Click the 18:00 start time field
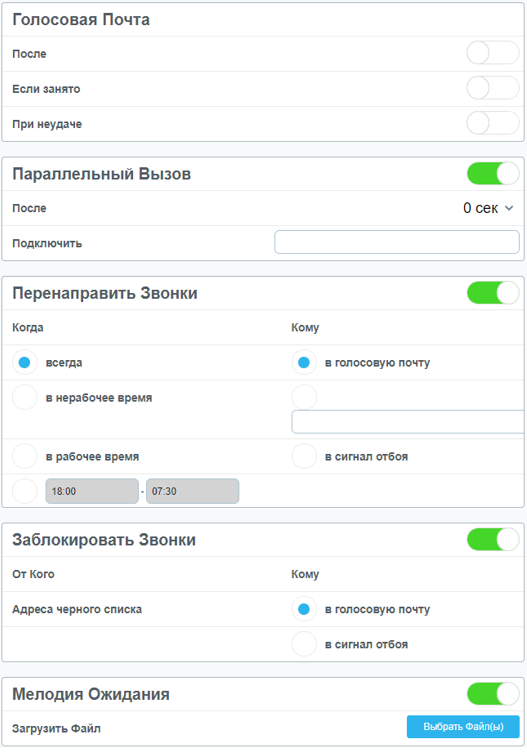527x752 pixels. pyautogui.click(x=92, y=491)
